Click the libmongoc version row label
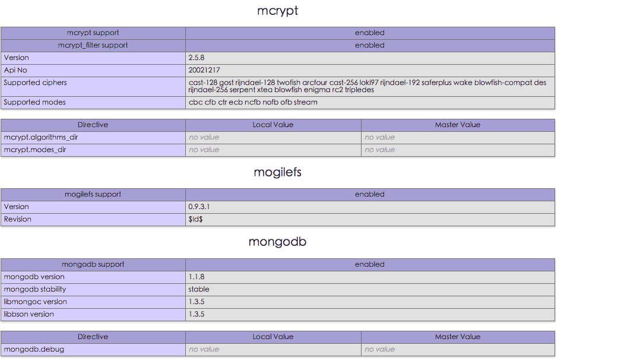621x364 pixels. (x=34, y=302)
